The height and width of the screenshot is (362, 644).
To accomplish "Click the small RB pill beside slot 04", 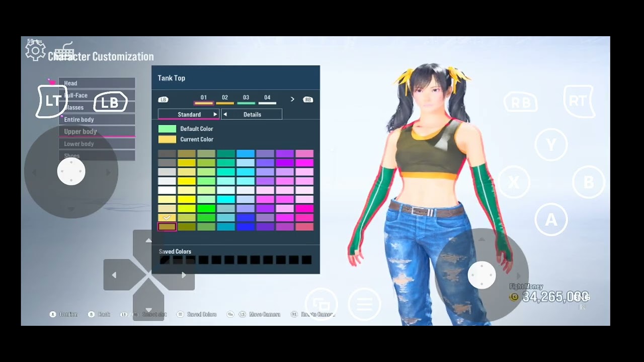I will pyautogui.click(x=308, y=100).
